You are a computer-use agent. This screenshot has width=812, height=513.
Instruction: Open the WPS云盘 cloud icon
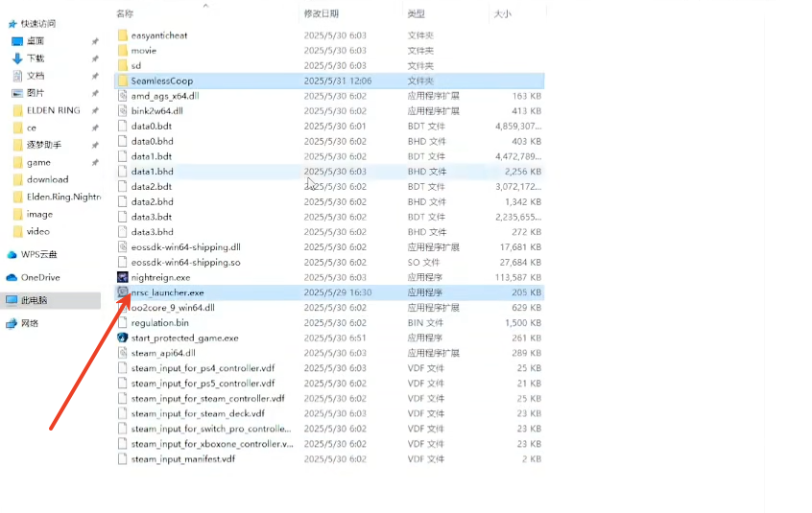point(12,254)
